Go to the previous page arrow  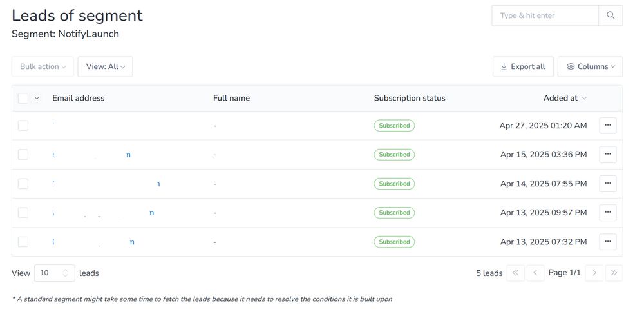(535, 273)
